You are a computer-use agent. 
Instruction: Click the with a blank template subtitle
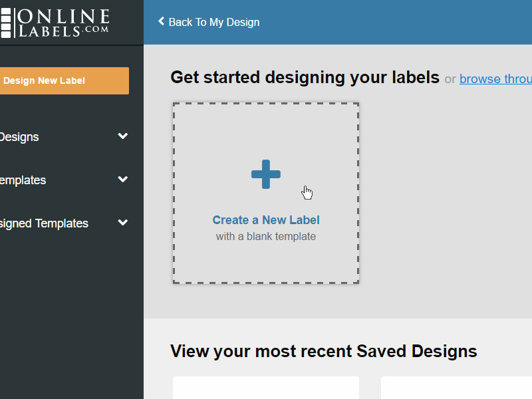click(266, 236)
